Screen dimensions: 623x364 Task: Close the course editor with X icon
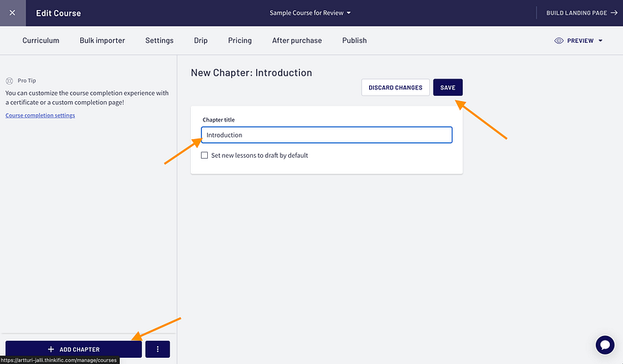point(12,13)
